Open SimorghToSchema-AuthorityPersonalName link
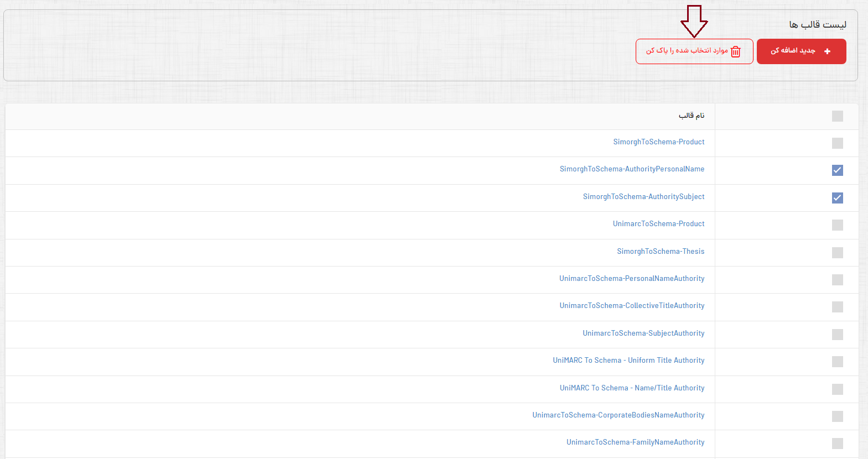This screenshot has height=459, width=868. pos(632,169)
